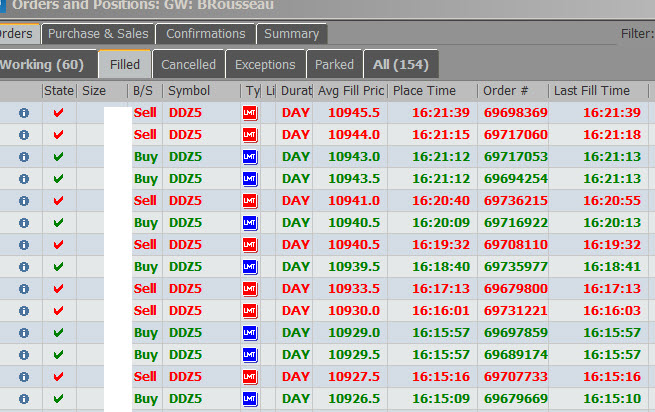Viewport: 655px width, 412px height.
Task: View Parked orders
Action: coord(334,64)
